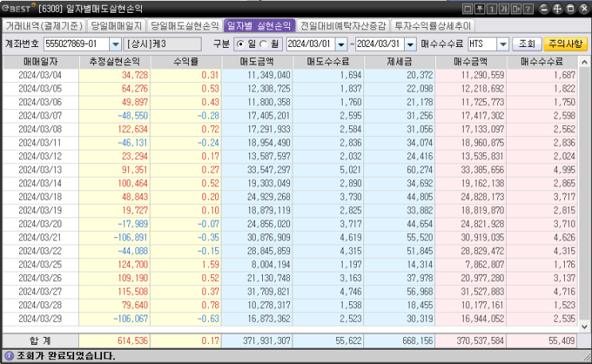592x364 pixels.
Task: Click the sell fee 5,021
Action: 351,170
